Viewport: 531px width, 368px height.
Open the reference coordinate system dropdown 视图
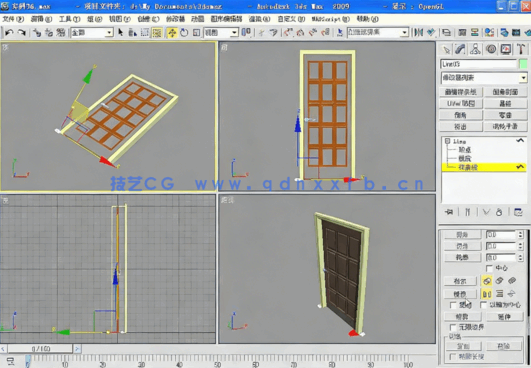(x=221, y=33)
